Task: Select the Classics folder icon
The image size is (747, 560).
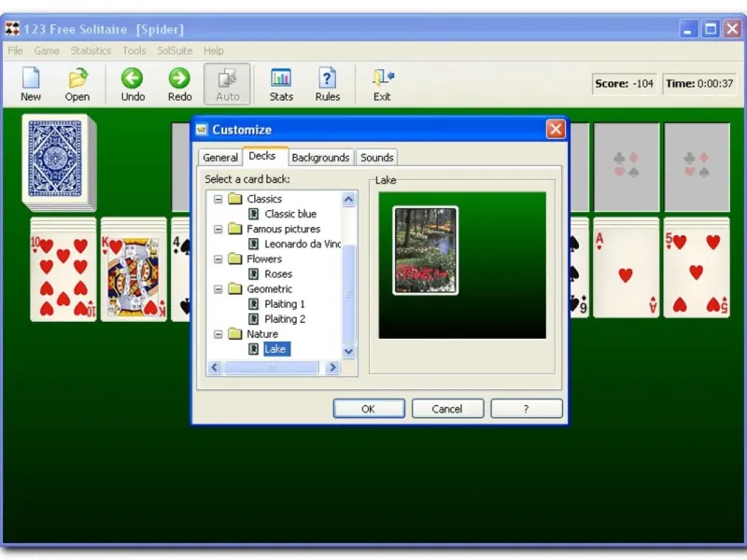Action: (x=235, y=199)
